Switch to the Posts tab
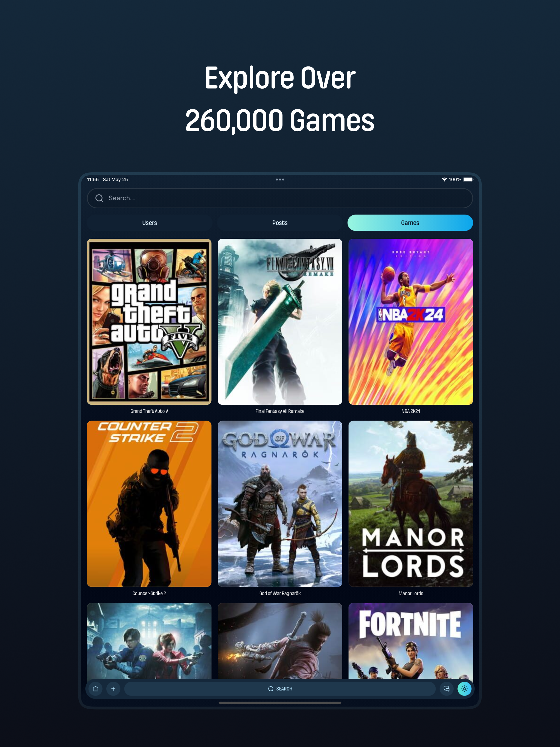 tap(280, 223)
